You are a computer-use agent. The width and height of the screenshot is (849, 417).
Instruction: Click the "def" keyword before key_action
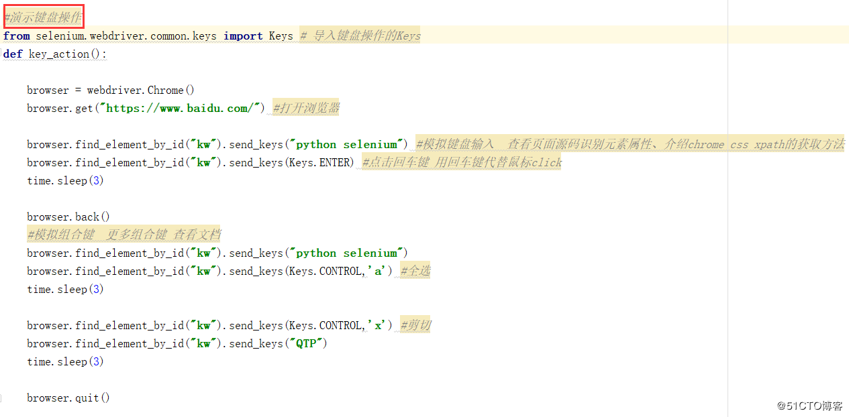click(12, 54)
